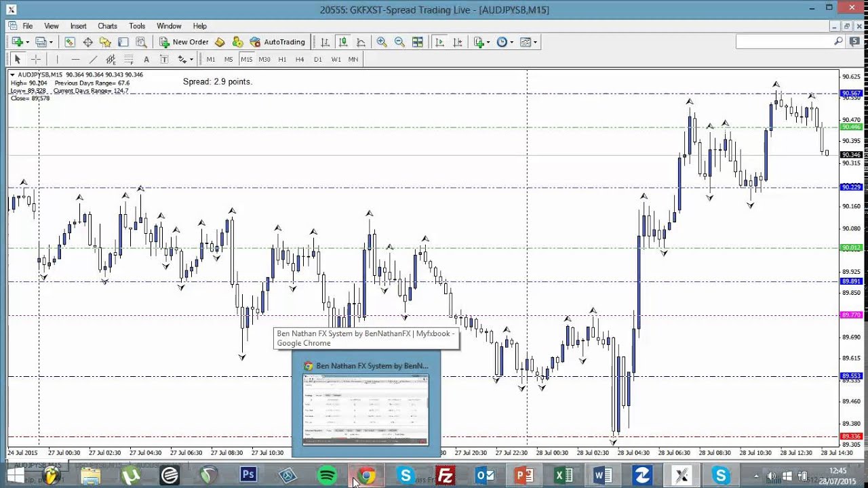Click the 89.770 magenta price label
The width and height of the screenshot is (868, 488).
(851, 315)
